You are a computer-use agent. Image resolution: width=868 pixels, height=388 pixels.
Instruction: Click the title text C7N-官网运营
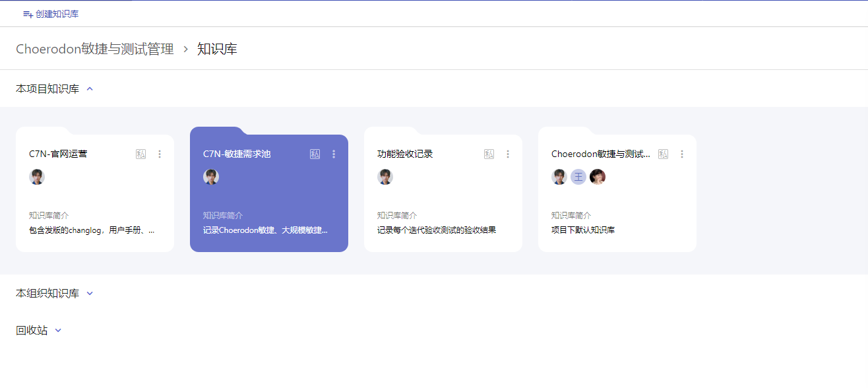pyautogui.click(x=58, y=154)
